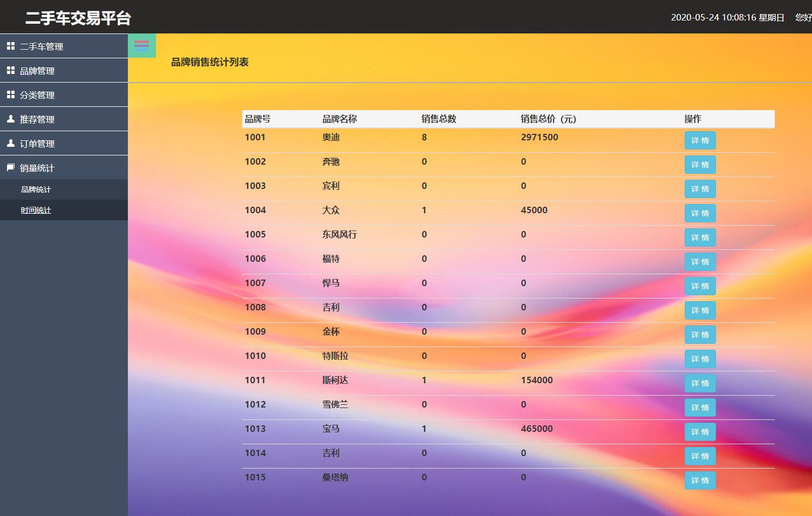Click the flag icon beside 销量统计
This screenshot has width=812, height=516.
[x=10, y=167]
